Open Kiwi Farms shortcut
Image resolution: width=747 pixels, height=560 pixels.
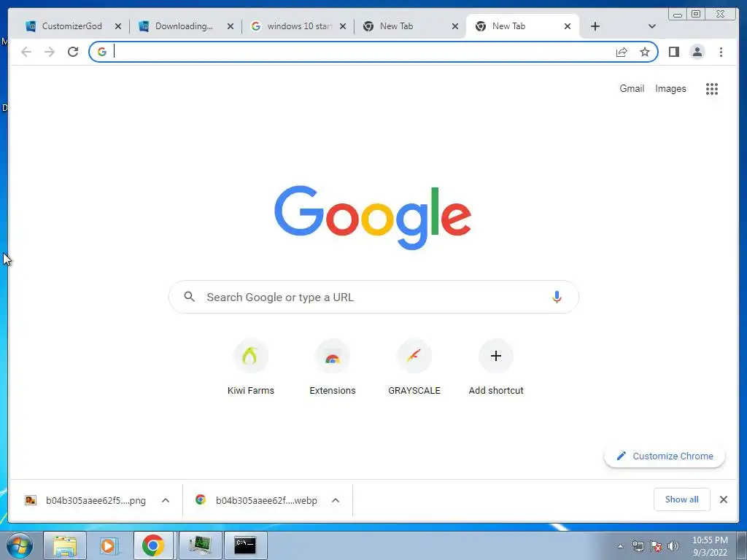click(251, 367)
